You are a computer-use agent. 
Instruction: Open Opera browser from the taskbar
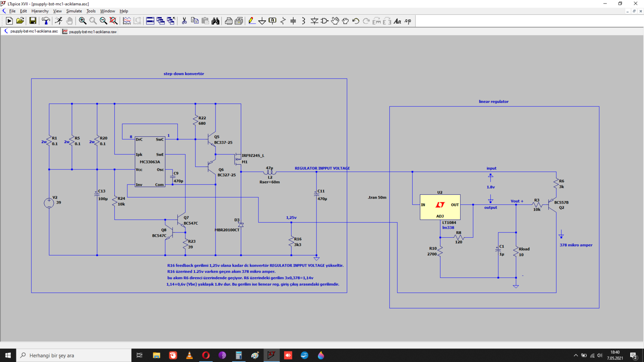coord(206,355)
